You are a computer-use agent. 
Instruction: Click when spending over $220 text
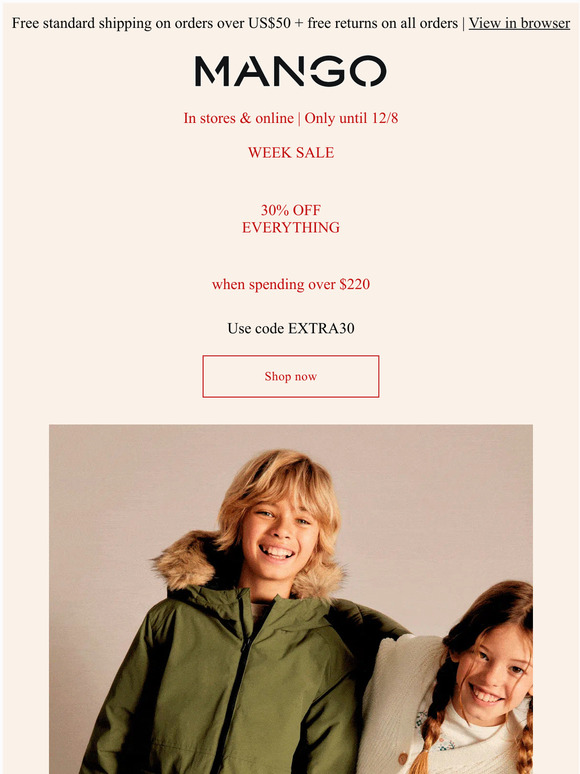click(x=291, y=284)
